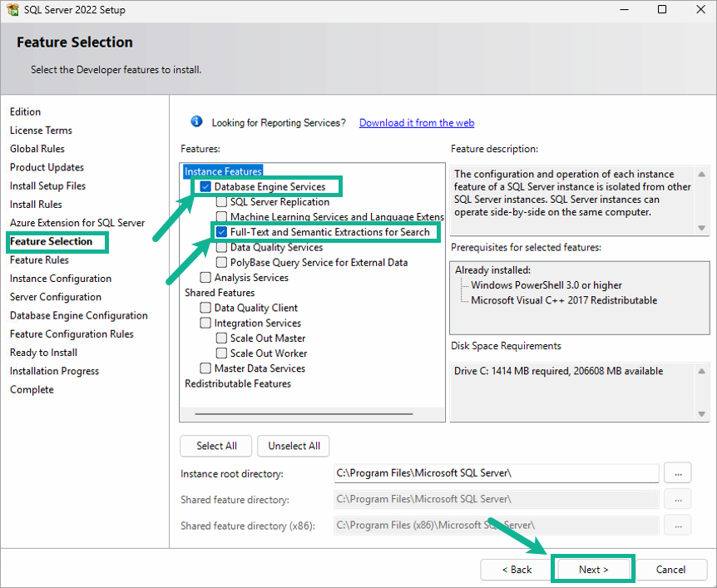Screen dimensions: 717x588
Task: Browse for the instance root directory
Action: (x=678, y=473)
